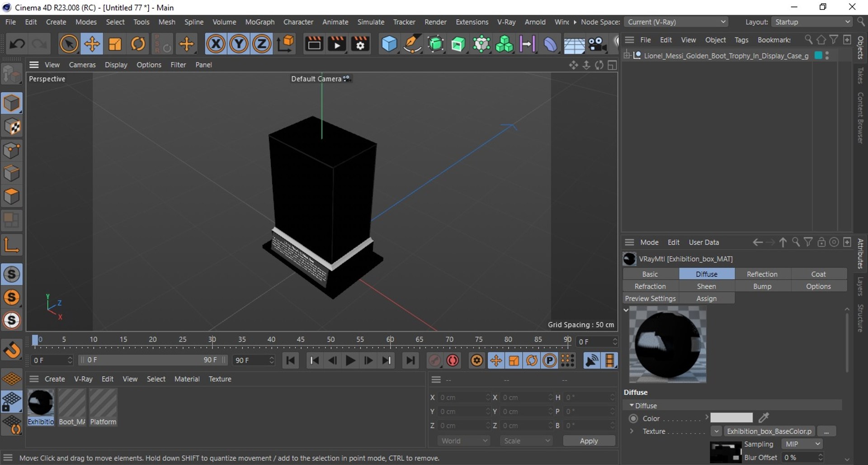Toggle the Locked Workplane icon
The width and height of the screenshot is (868, 465).
pos(12,402)
